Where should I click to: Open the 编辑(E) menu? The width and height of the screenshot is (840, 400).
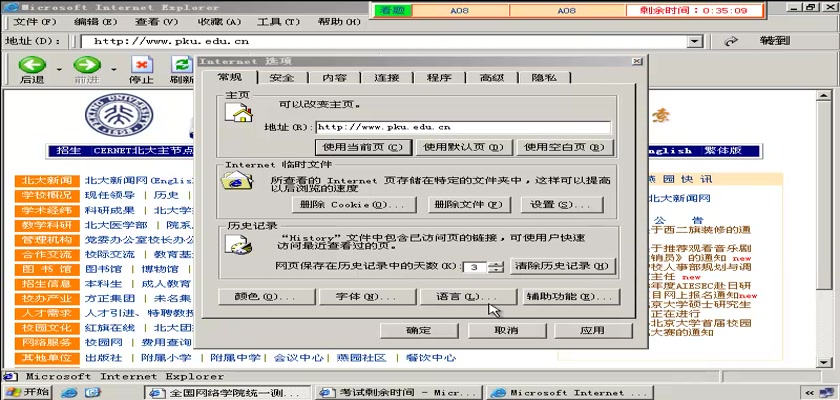[x=95, y=22]
